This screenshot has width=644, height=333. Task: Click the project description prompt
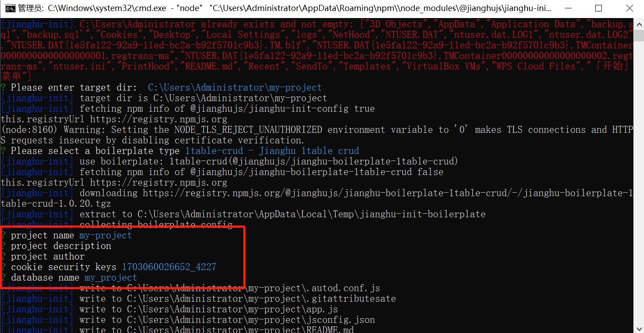tap(61, 246)
